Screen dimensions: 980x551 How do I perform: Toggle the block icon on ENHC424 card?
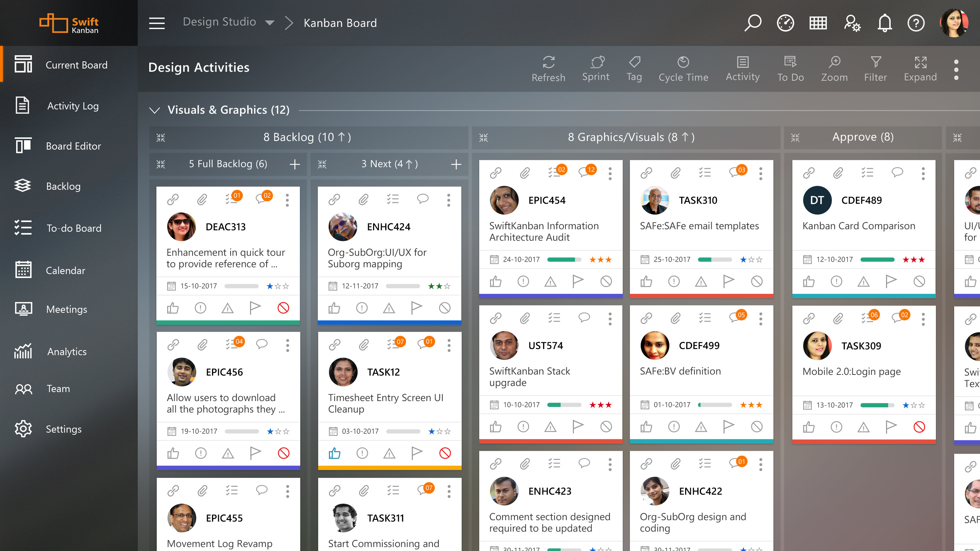[444, 307]
